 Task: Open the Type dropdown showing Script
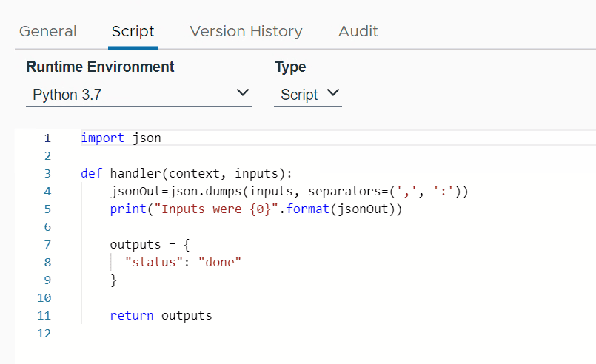(307, 95)
